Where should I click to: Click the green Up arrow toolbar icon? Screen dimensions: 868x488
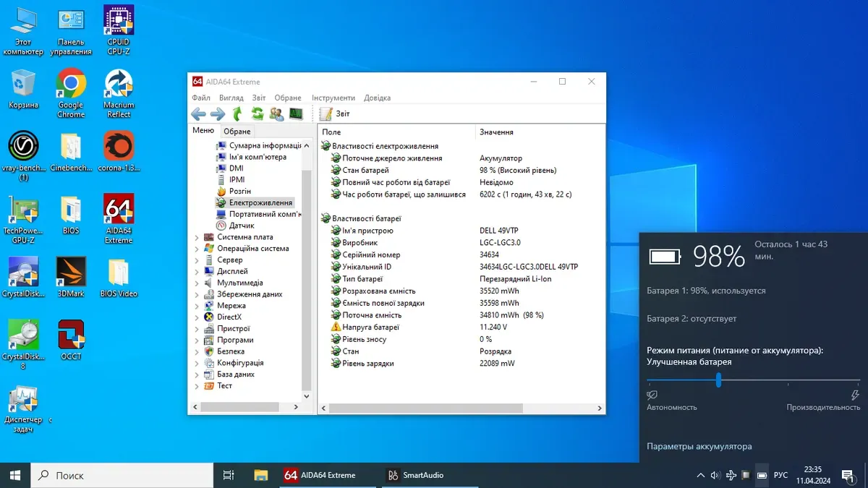pyautogui.click(x=237, y=114)
